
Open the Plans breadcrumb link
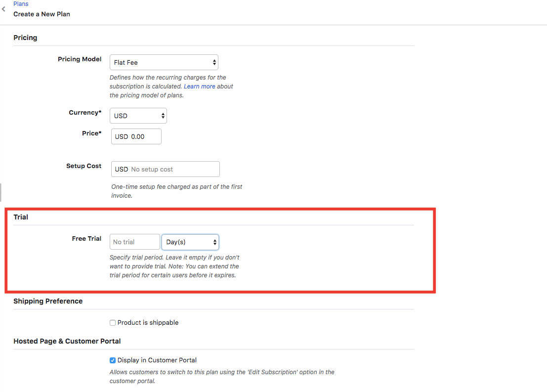[21, 3]
